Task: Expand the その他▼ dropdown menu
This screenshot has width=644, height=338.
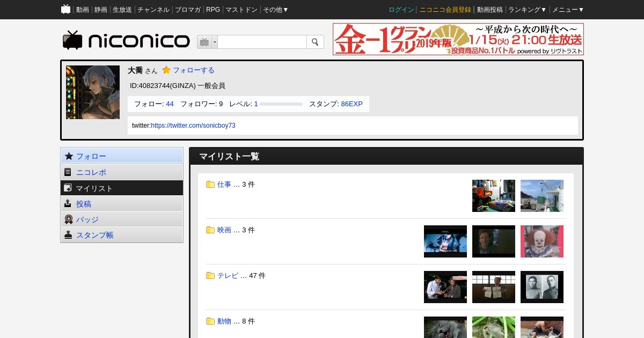Action: [x=276, y=10]
